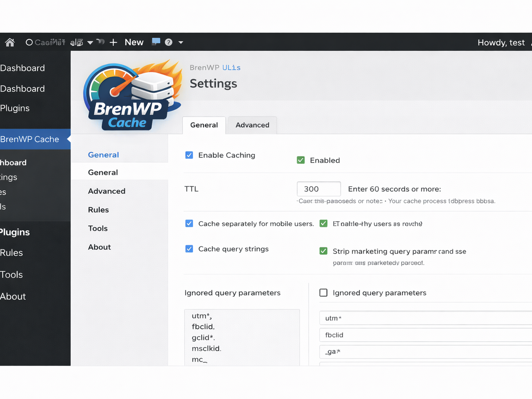Click the pencil edit icon in the toolbar
Image resolution: width=532 pixels, height=399 pixels.
point(77,42)
